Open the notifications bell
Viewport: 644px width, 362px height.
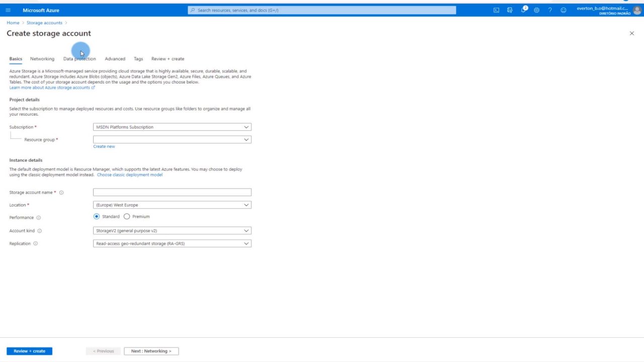(523, 10)
